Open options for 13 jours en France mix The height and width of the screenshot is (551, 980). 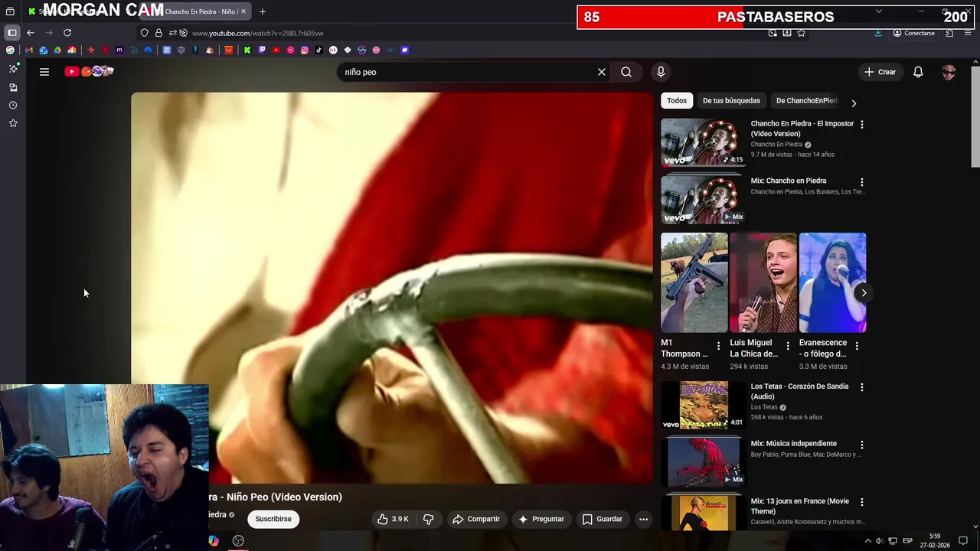point(861,502)
